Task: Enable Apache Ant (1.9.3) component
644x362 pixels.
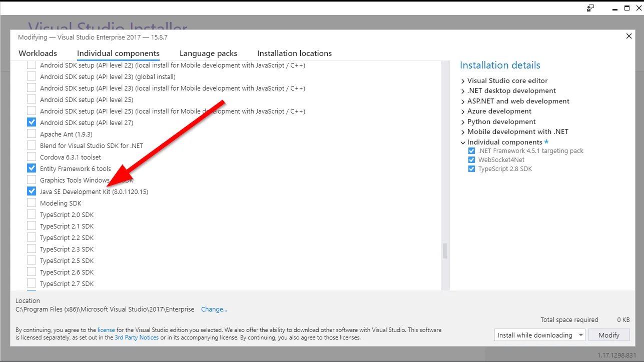Action: coord(32,134)
